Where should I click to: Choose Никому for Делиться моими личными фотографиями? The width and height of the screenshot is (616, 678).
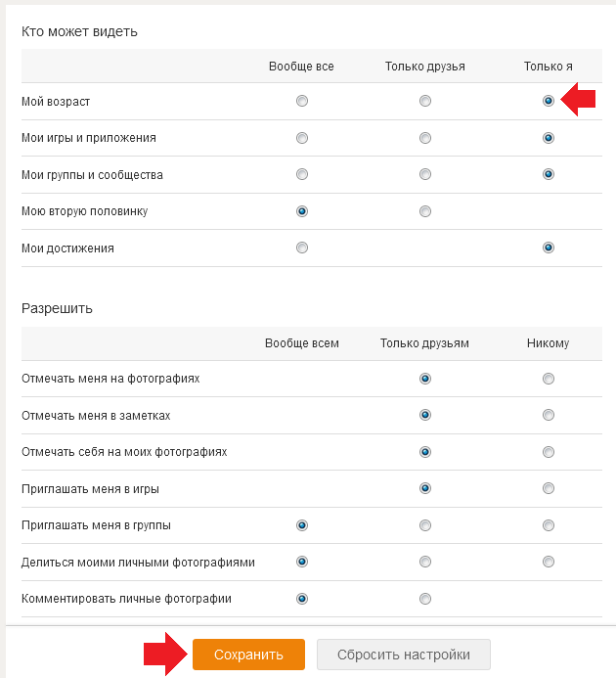coord(549,562)
